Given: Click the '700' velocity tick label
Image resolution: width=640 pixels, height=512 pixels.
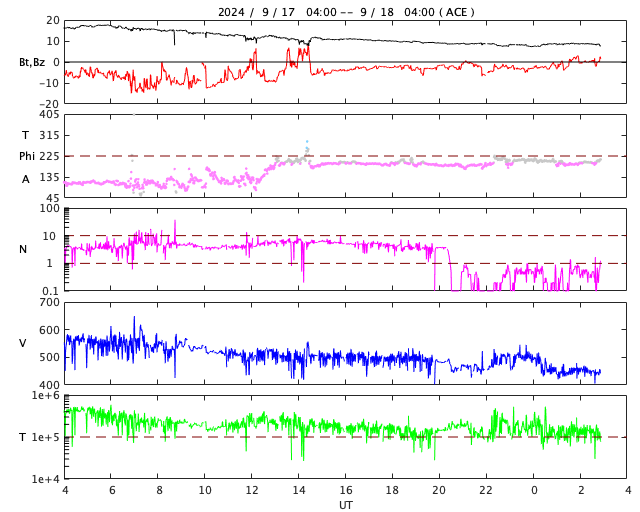Looking at the screenshot, I should 49,303.
